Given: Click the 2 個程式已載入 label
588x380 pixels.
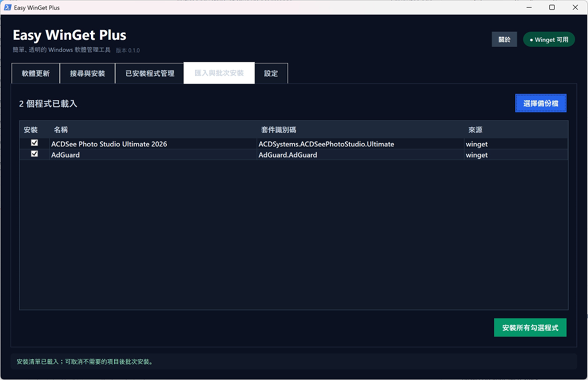Looking at the screenshot, I should (x=48, y=104).
